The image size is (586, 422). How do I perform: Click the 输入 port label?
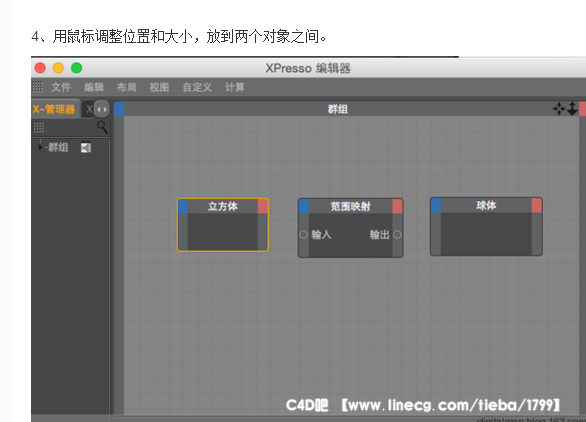(321, 234)
